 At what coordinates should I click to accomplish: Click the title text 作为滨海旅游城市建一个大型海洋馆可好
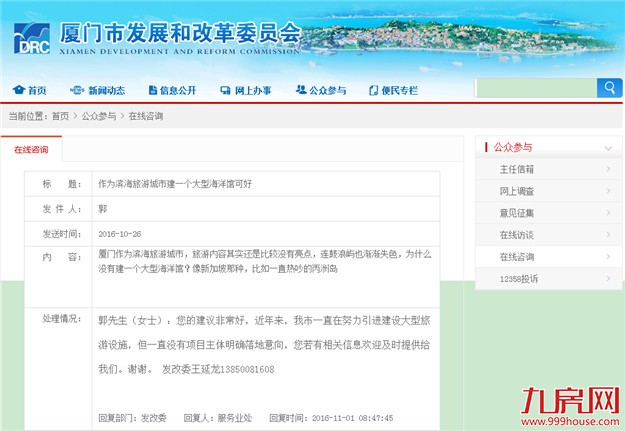click(x=175, y=184)
